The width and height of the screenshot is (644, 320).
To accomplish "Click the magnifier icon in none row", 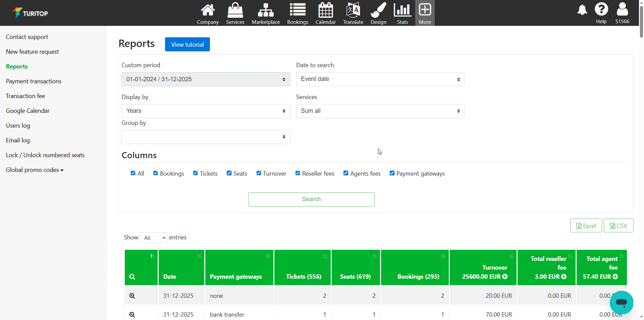I will [132, 296].
